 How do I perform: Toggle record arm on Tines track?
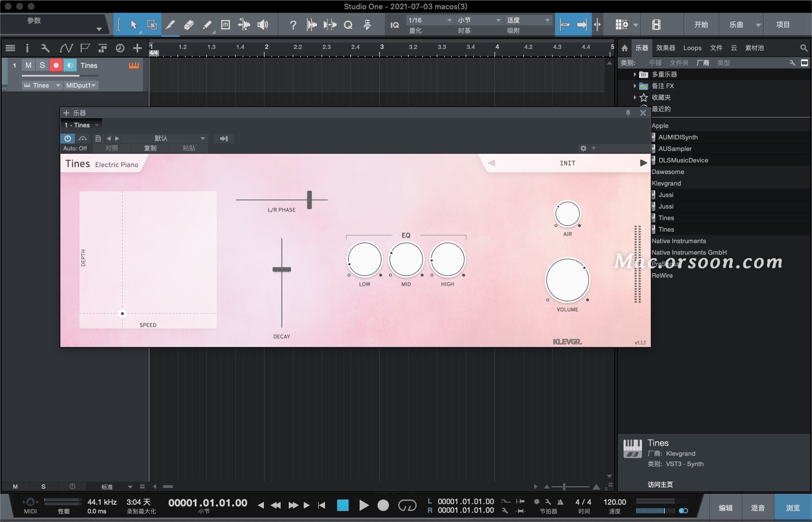pos(56,66)
